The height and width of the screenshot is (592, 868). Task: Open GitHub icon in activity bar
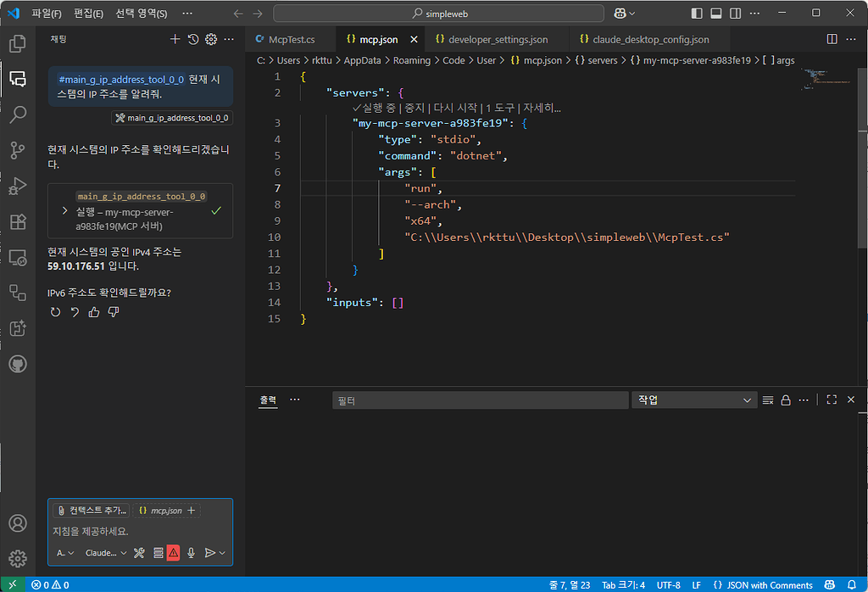click(x=18, y=364)
